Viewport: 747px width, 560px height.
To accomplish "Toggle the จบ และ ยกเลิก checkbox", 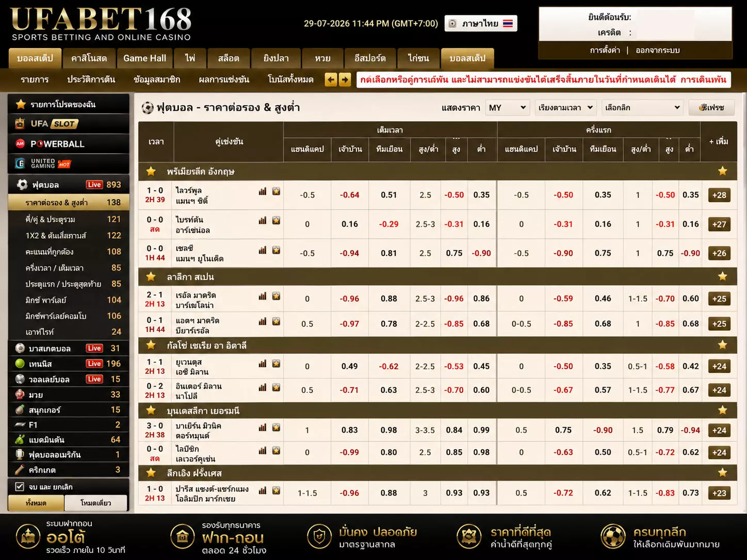I will (20, 486).
